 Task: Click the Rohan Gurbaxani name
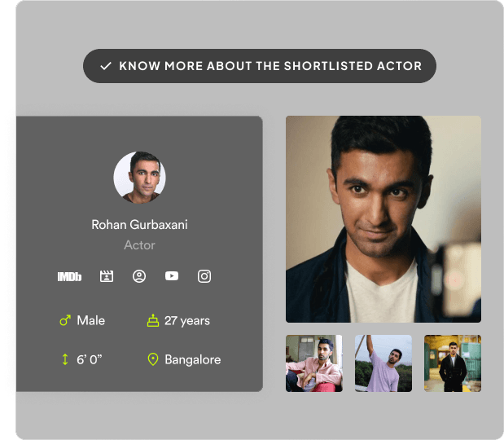coord(139,225)
